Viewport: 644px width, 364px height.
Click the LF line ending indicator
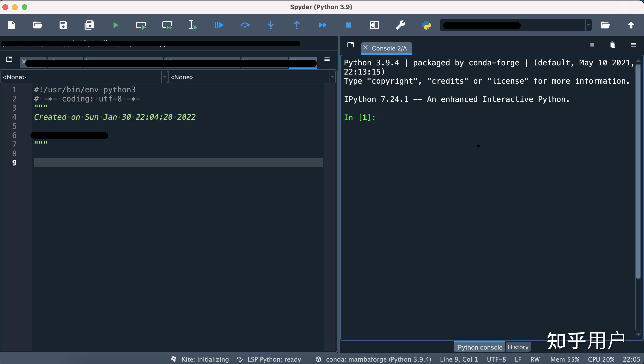click(518, 359)
